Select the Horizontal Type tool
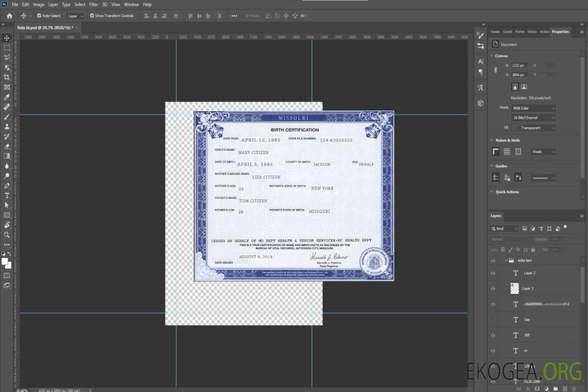The width and height of the screenshot is (588, 392). tap(7, 195)
